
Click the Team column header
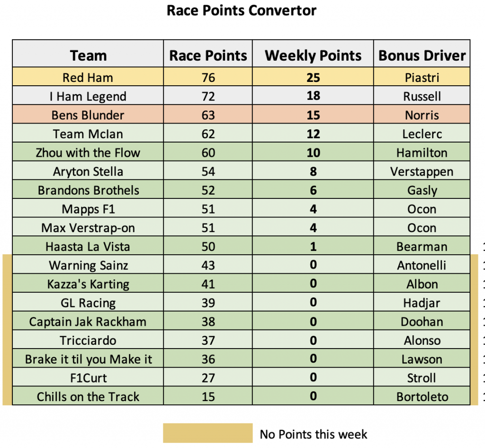(x=88, y=54)
